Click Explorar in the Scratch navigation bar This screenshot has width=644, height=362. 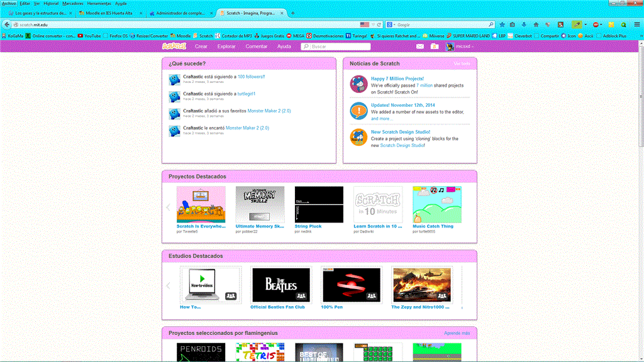pyautogui.click(x=226, y=47)
